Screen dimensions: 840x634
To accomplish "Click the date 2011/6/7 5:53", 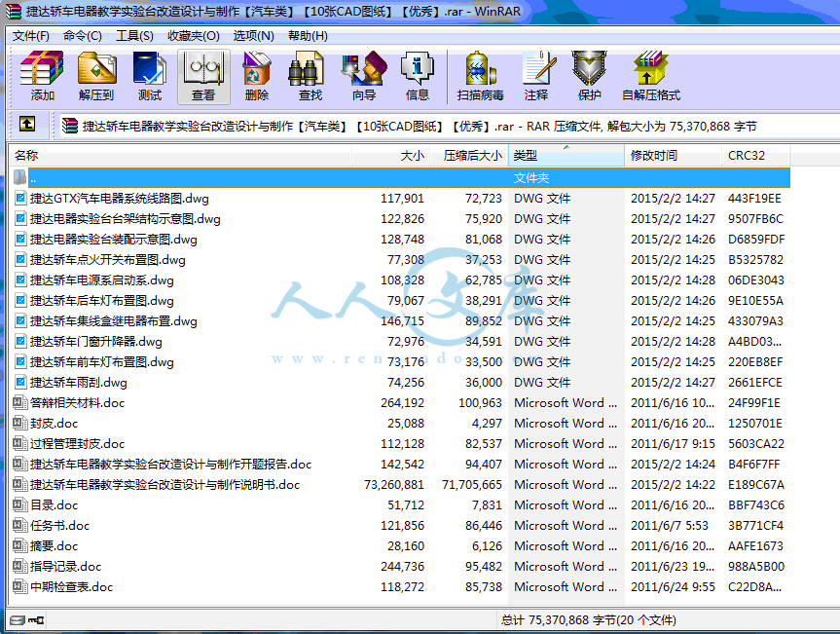I will pos(669,525).
